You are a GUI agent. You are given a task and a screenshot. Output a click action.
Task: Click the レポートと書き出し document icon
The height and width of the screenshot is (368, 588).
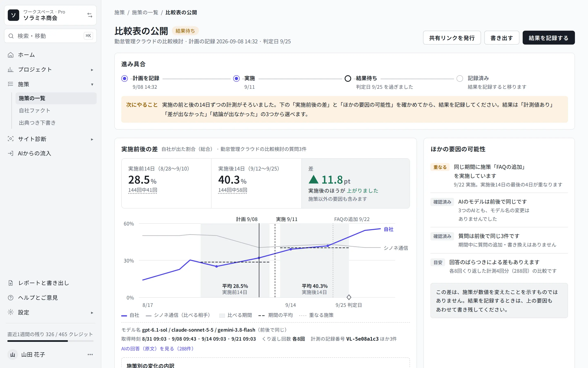[x=10, y=283]
